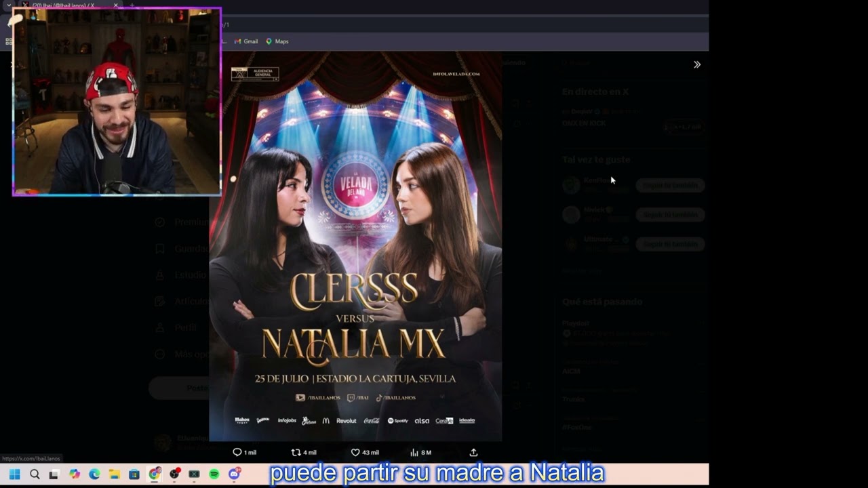Open File Explorer from the taskbar
The image size is (868, 488).
coord(114,474)
